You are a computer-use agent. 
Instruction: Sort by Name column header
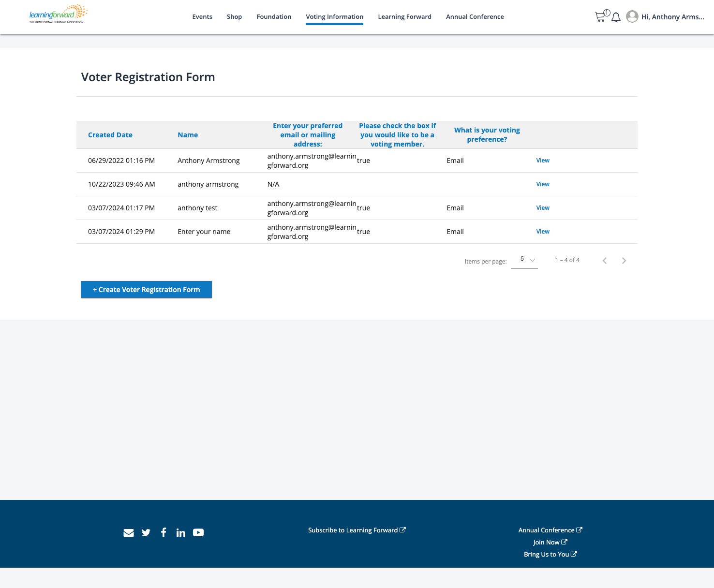click(188, 135)
